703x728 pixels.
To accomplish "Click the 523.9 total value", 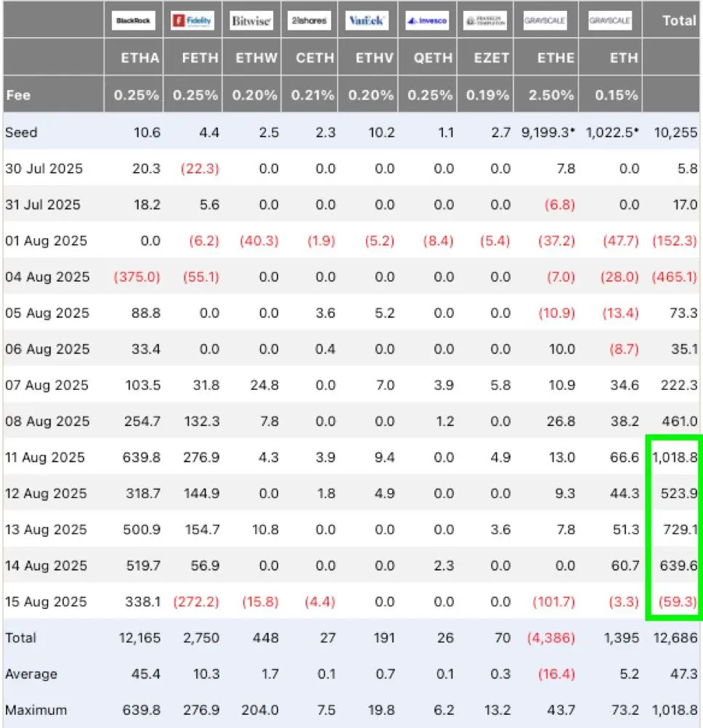I will (679, 493).
